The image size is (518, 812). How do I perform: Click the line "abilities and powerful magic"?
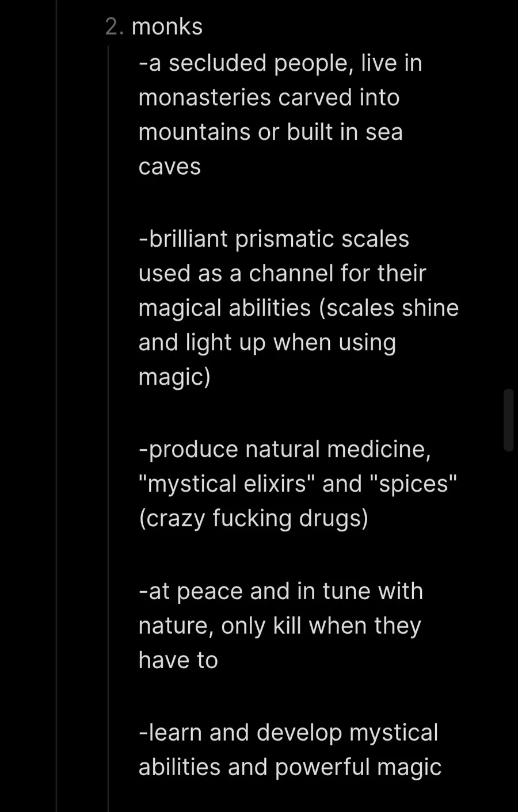point(290,768)
